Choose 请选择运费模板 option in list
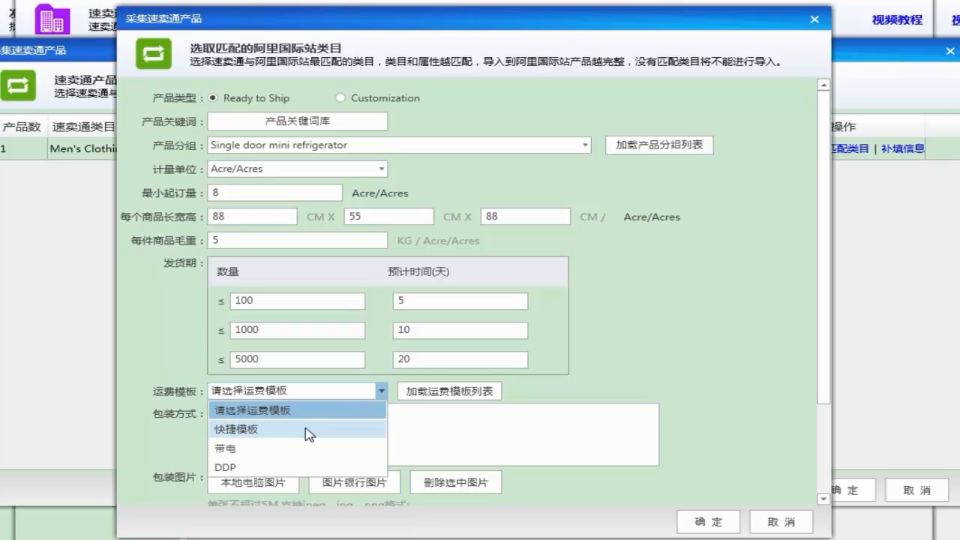This screenshot has width=960, height=540. coord(298,410)
